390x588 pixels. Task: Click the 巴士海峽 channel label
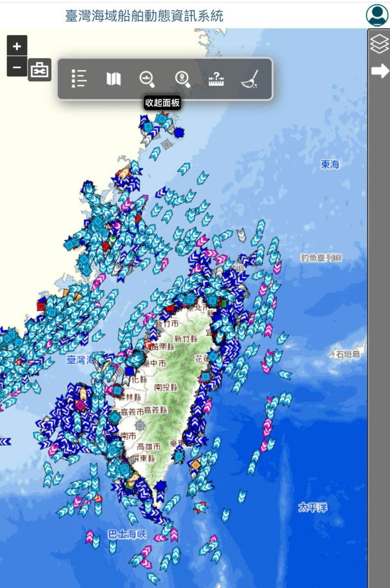point(127,534)
